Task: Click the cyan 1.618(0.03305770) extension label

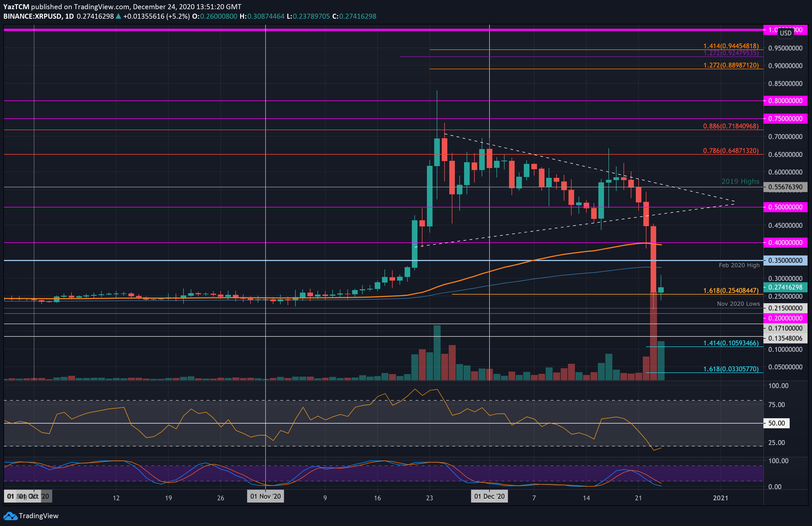Action: click(x=731, y=369)
